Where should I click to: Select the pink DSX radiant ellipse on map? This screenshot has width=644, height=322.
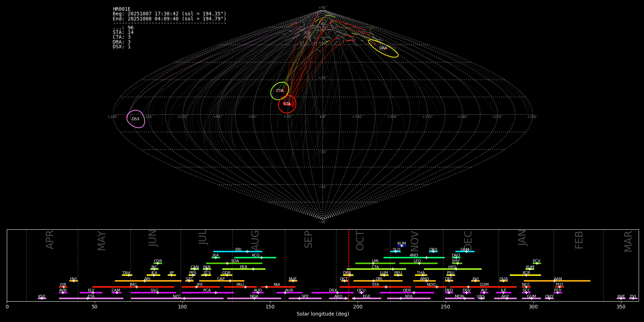tap(136, 119)
